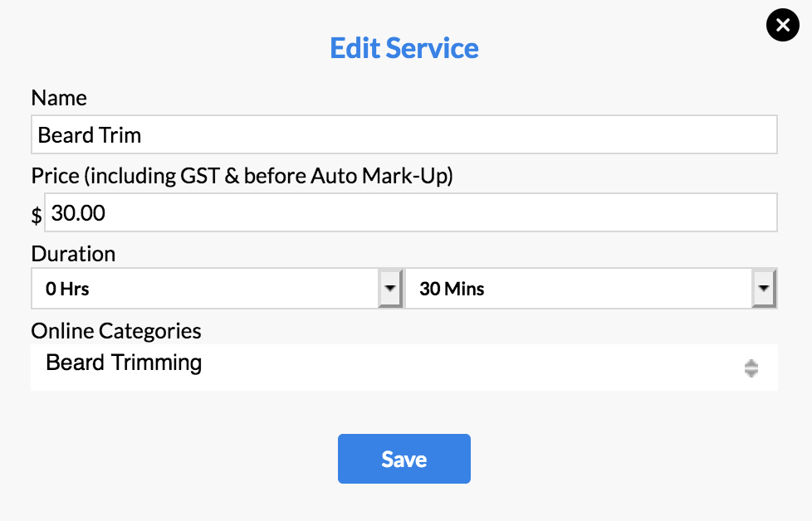Click the Online Categories label
Viewport: 812px width, 521px height.
pos(116,331)
